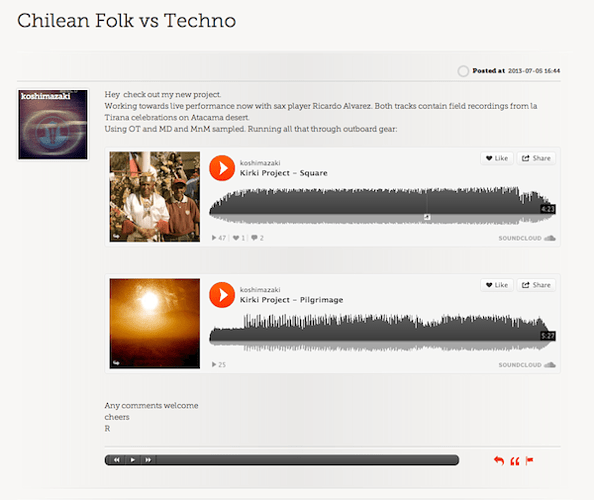The image size is (594, 500).
Task: Share the Pilgrimage track
Action: [536, 285]
